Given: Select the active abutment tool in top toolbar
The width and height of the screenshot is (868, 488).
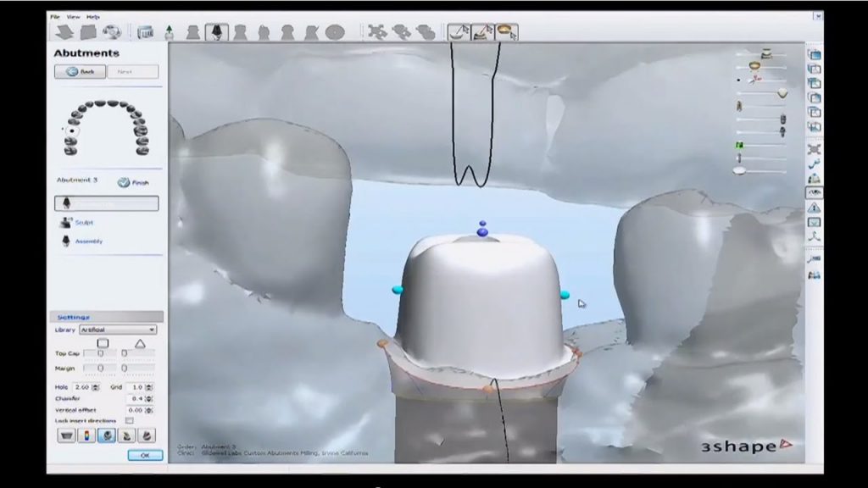Looking at the screenshot, I should coord(216,32).
